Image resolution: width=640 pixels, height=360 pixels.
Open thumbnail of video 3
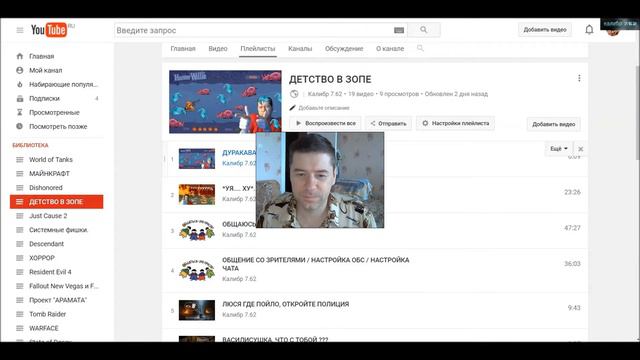tap(197, 230)
